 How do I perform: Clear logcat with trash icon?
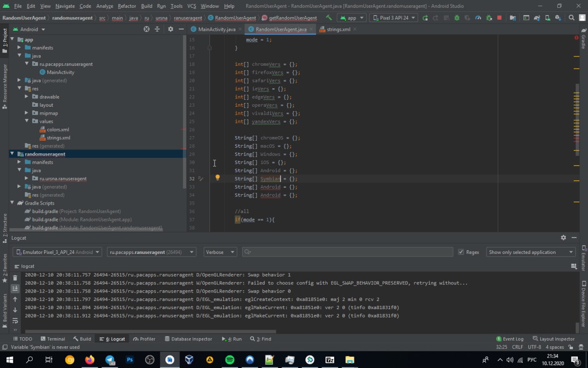click(x=15, y=278)
